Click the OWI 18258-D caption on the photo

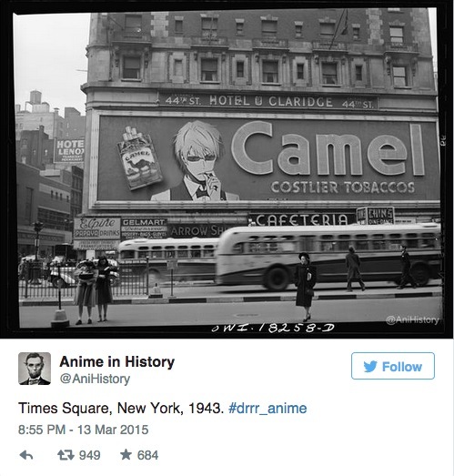273,329
